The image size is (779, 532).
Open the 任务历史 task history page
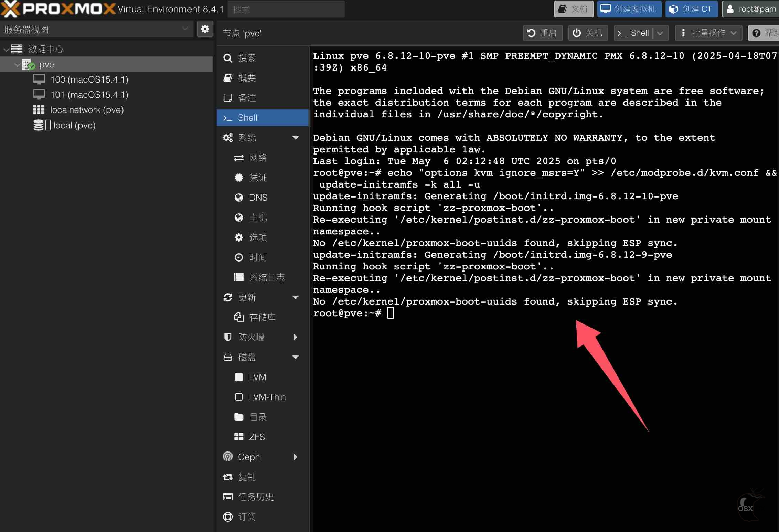tap(263, 497)
